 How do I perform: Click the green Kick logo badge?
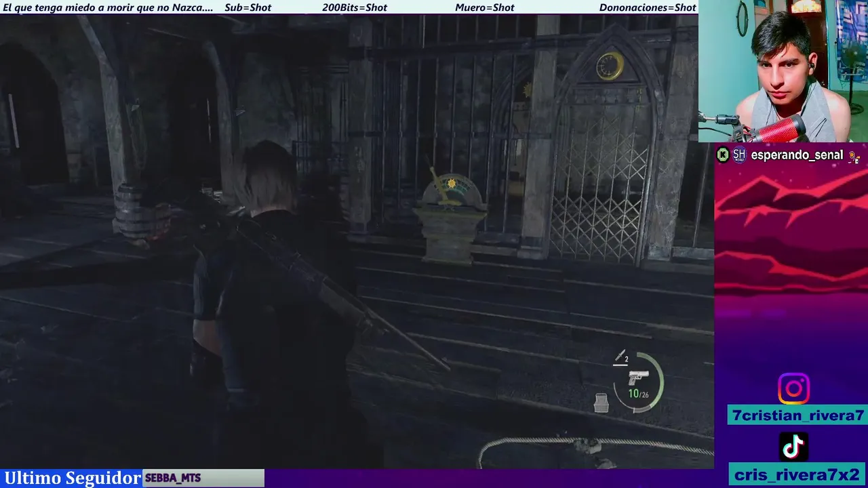(x=723, y=155)
